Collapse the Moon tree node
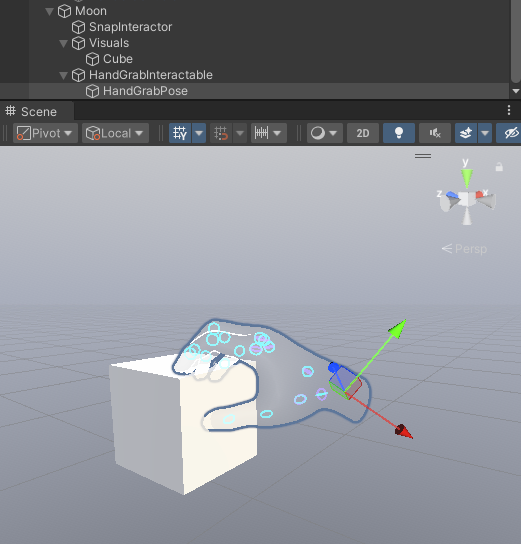521x544 pixels. (49, 11)
